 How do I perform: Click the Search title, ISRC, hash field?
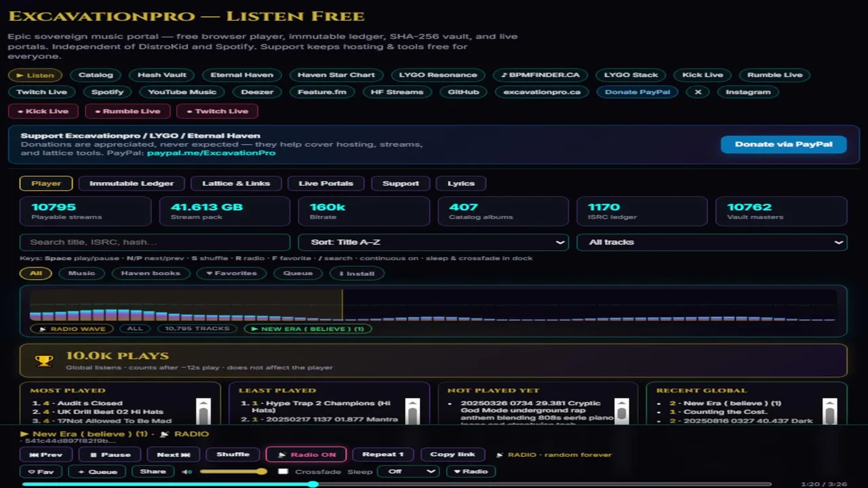coord(155,242)
